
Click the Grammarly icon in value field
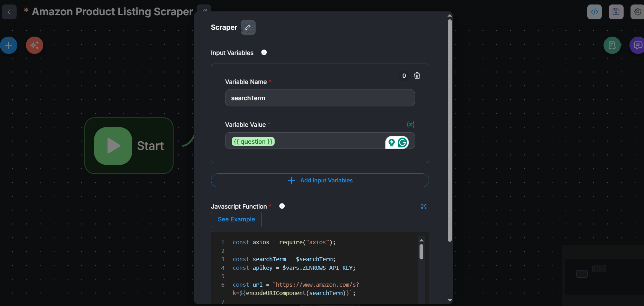point(403,142)
